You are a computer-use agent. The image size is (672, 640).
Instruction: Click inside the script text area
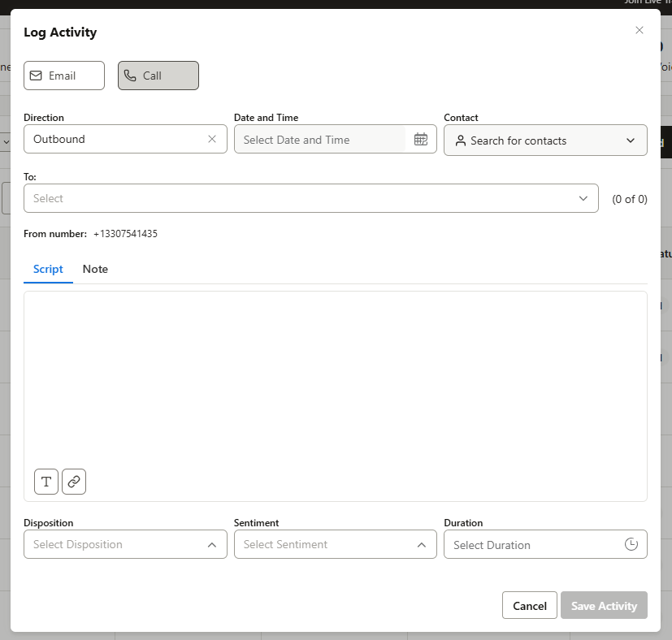coord(335,382)
